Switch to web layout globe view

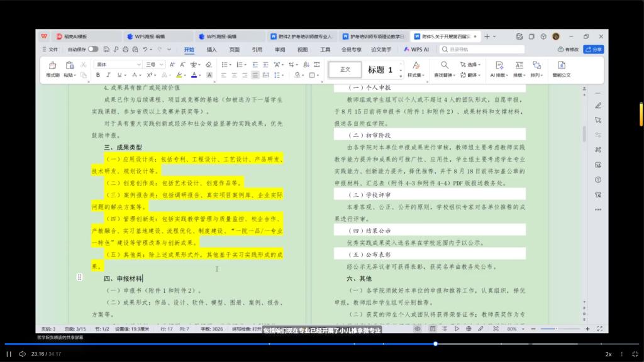tap(469, 329)
